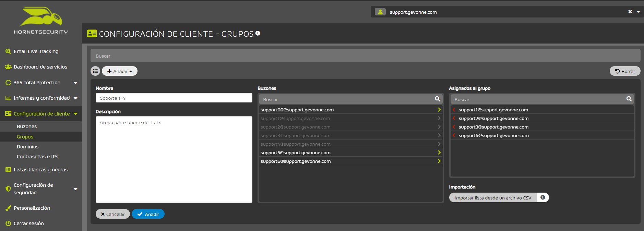Click grayed support2 arrow in Buzones list
Viewport: 644px width, 231px height.
[x=439, y=127]
